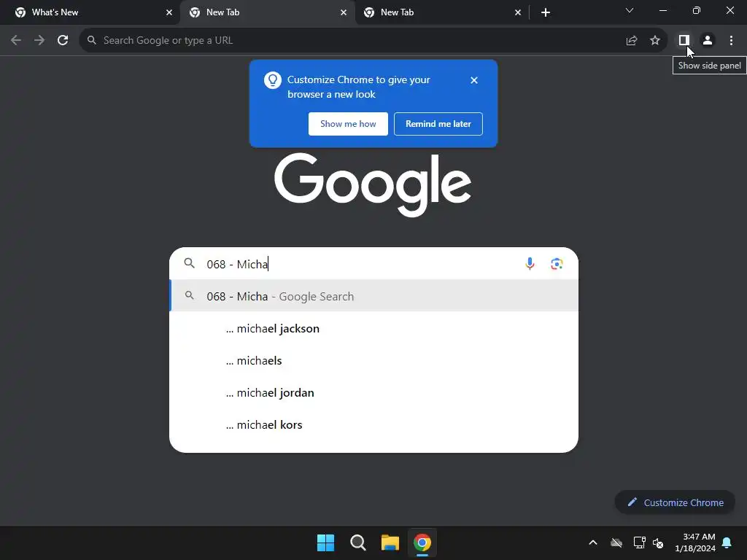Reload the current page

(63, 41)
